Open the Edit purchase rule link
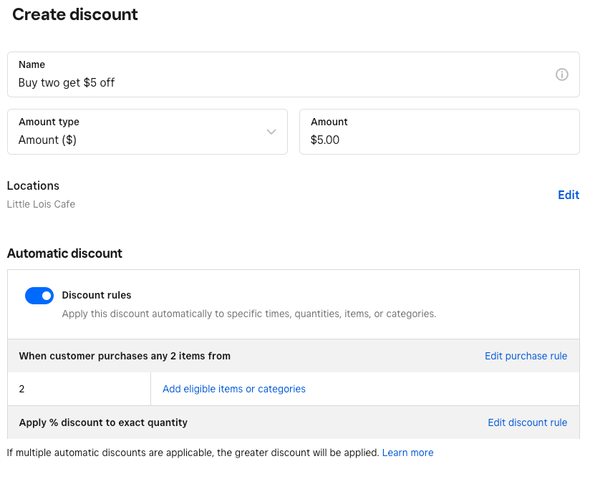The image size is (595, 479). [526, 356]
